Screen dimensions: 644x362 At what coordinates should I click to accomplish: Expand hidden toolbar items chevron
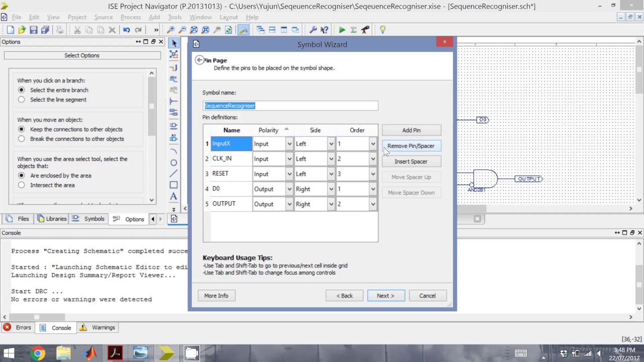pyautogui.click(x=156, y=30)
